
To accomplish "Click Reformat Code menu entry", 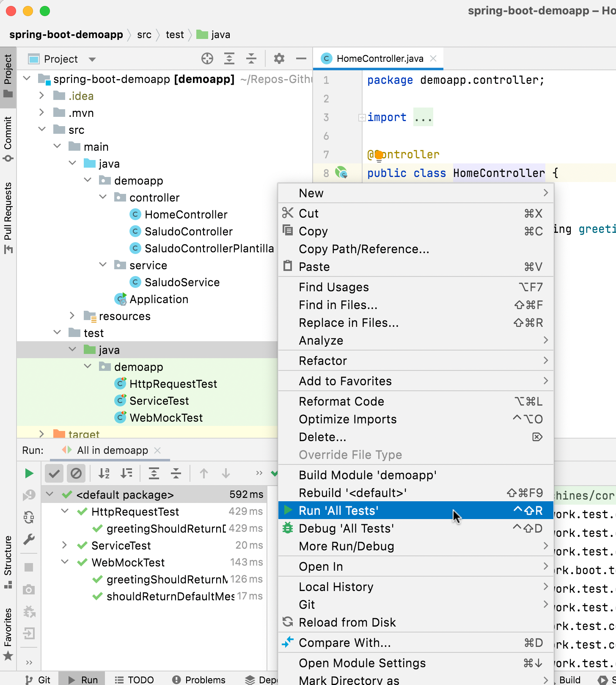I will [416, 401].
